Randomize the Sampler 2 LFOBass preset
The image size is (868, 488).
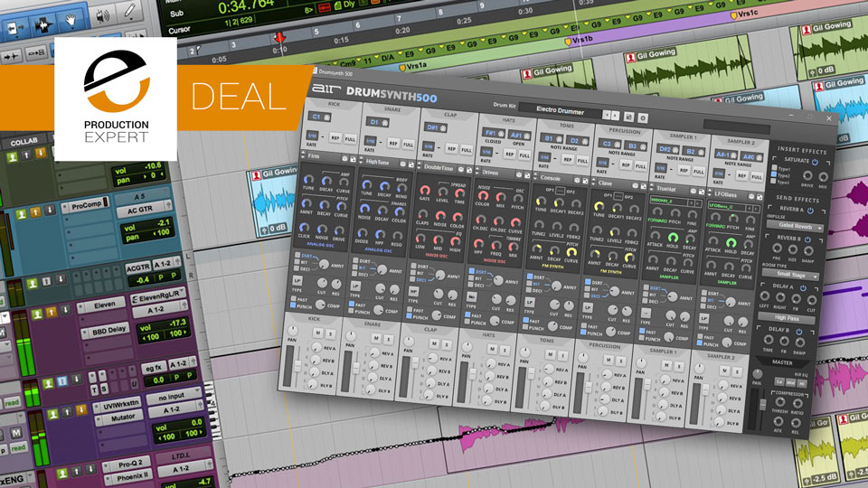751,196
